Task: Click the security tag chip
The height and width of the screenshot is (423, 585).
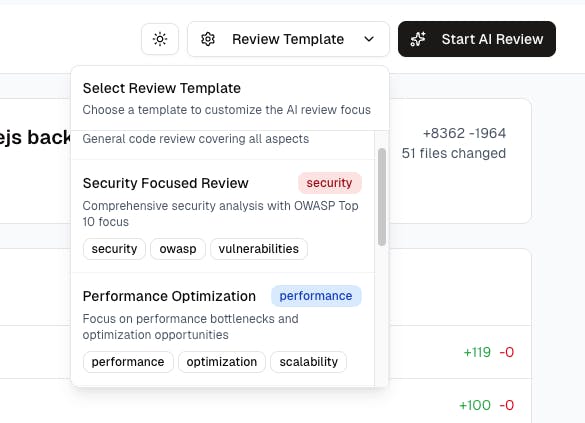Action: coord(114,249)
